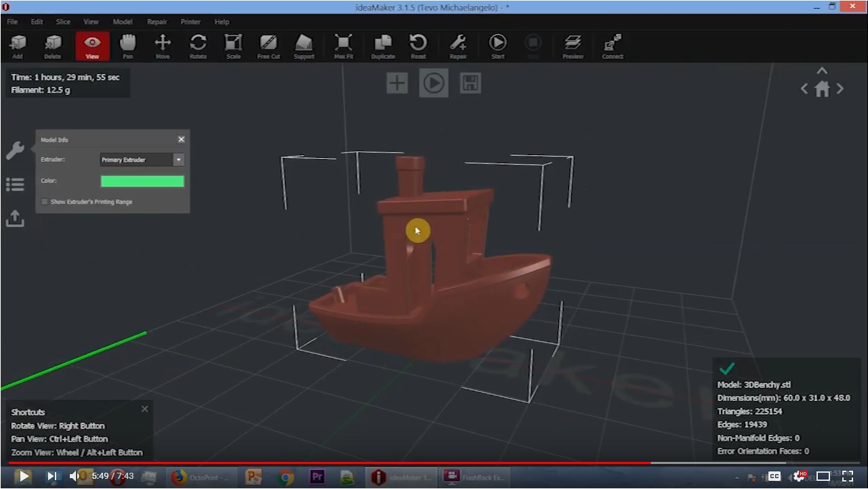Click the left arrow beside home icon
Viewport: 868px width, 489px height.
click(804, 89)
